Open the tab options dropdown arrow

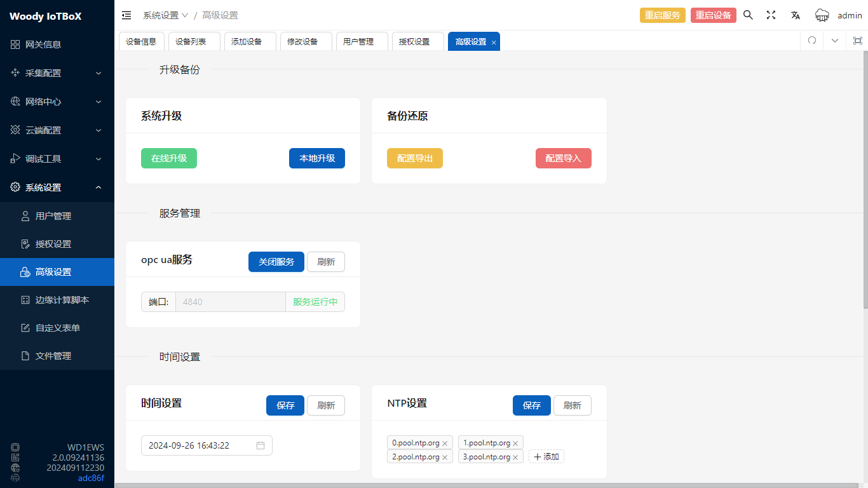835,41
